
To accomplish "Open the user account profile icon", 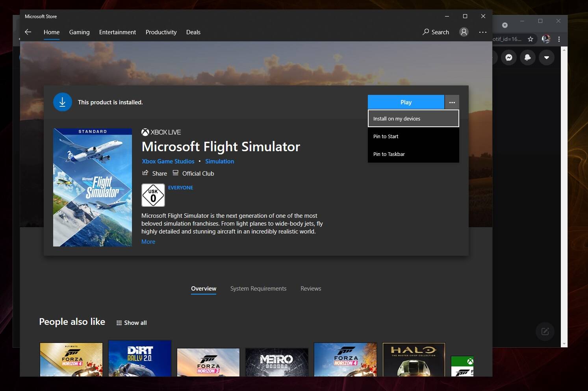I will (464, 32).
